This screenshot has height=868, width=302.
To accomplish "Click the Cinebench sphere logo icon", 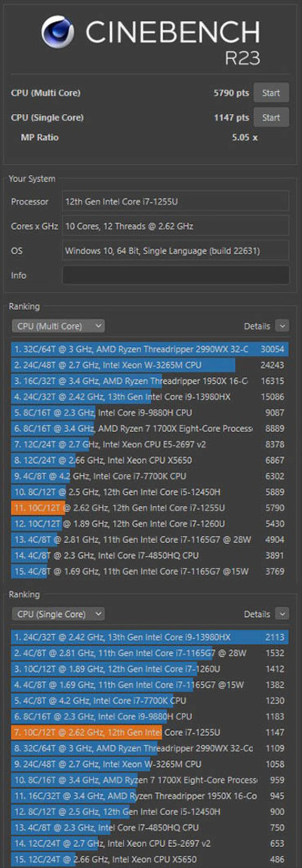I will click(58, 32).
